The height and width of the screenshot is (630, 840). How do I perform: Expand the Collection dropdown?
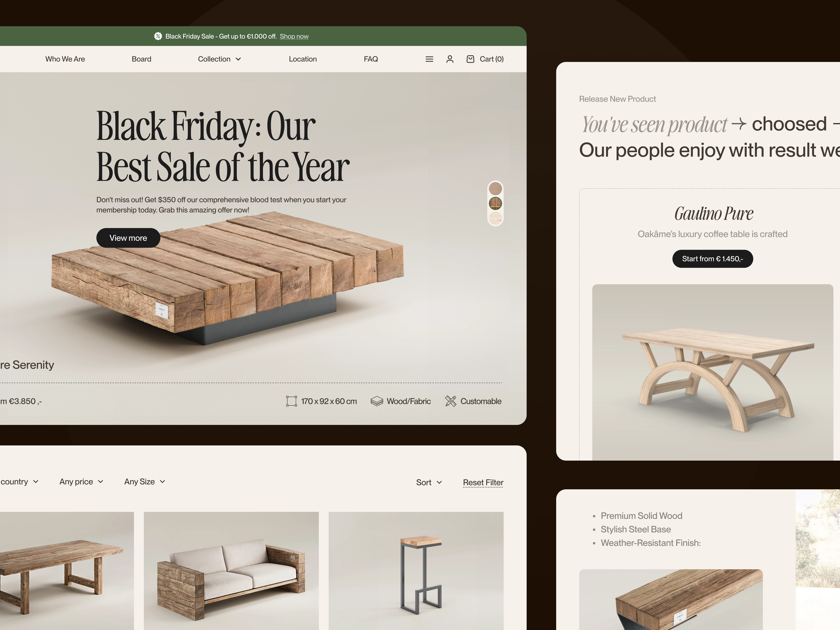pos(219,59)
